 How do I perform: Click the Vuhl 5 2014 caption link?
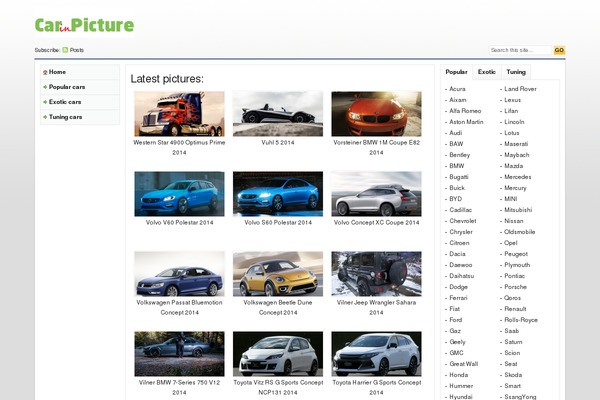(x=278, y=142)
